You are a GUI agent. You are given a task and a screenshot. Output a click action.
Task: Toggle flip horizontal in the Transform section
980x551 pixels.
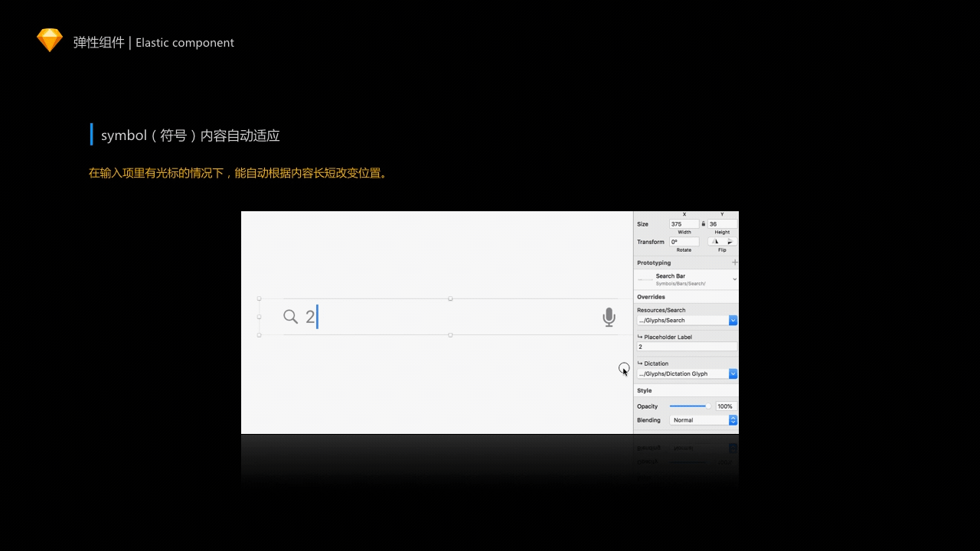(714, 241)
